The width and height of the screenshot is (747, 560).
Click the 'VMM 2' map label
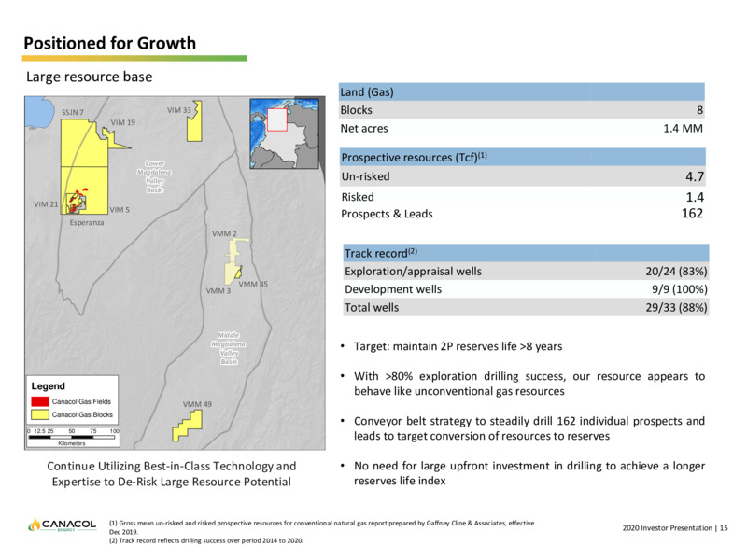tap(224, 234)
